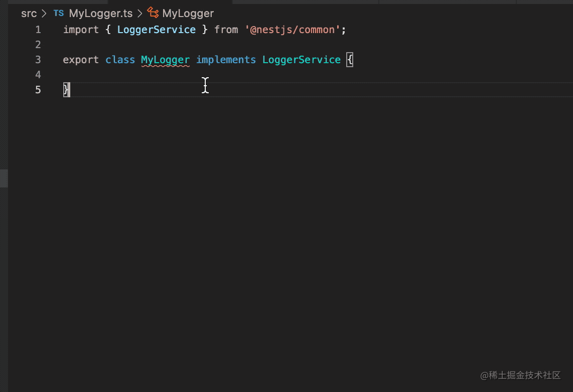Click the '@nestjs/common' string
Viewport: 573px width, 392px height.
pos(293,30)
